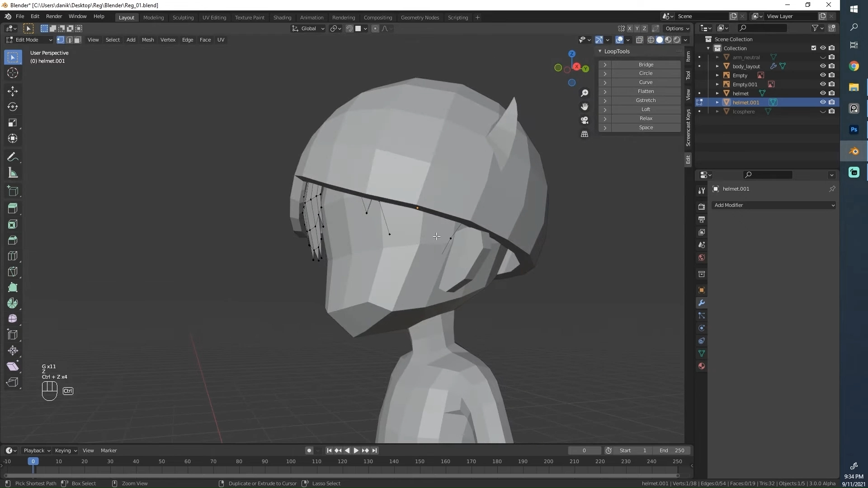
Task: Click the Add Modifier button
Action: point(774,205)
